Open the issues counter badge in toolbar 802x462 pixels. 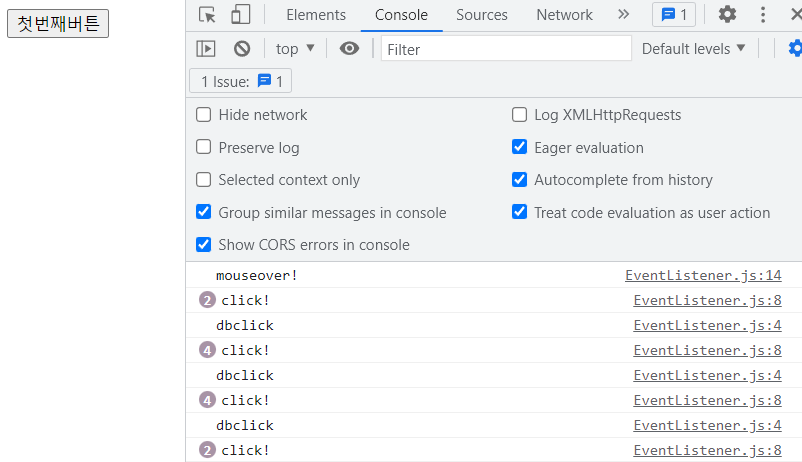pos(674,14)
